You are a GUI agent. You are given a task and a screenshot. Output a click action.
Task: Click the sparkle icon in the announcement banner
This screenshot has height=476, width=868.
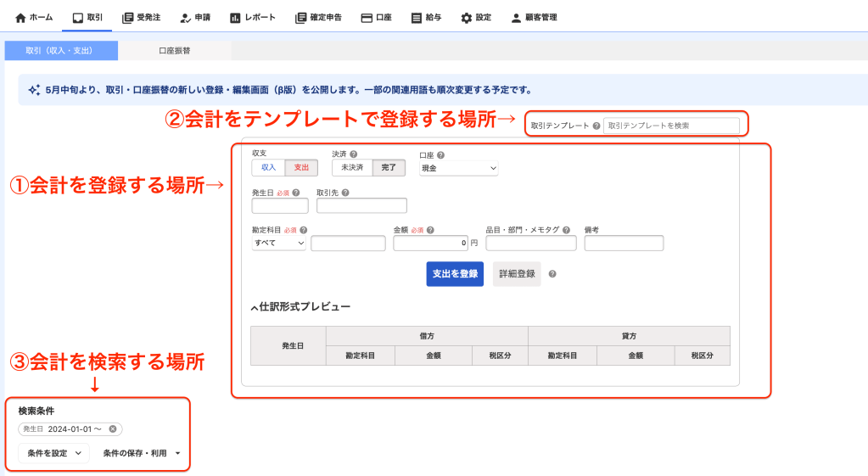pos(34,90)
